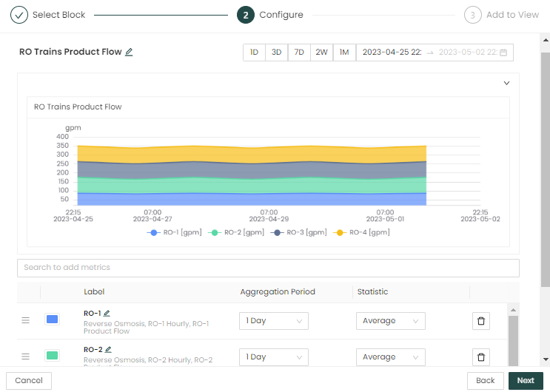Grab the RO-1 row drag handle
550x392 pixels.
25,320
